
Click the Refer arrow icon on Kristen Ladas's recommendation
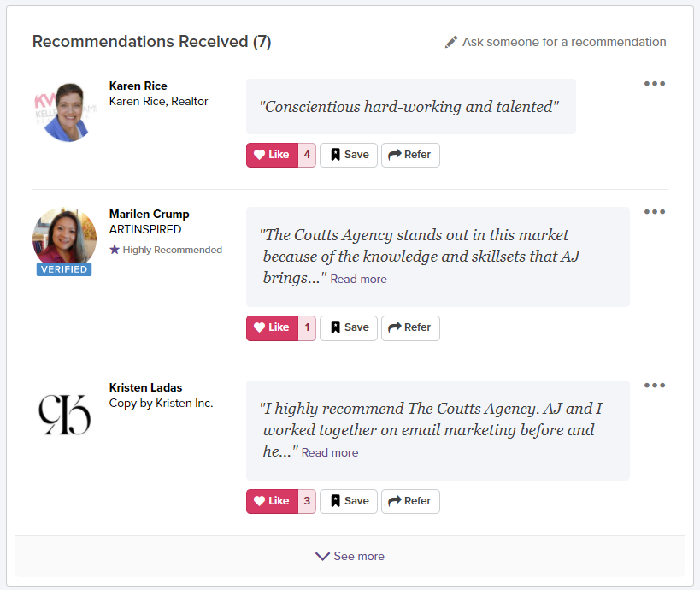coord(396,501)
